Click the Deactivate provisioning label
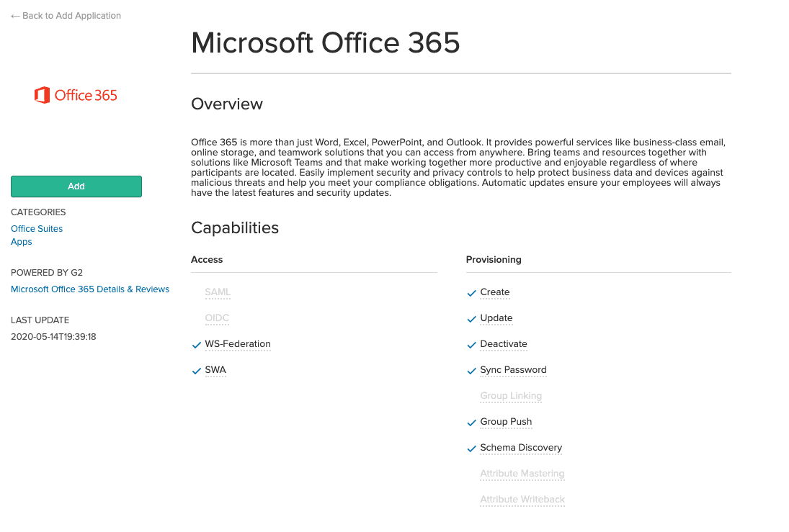Image resolution: width=789 pixels, height=532 pixels. [504, 344]
